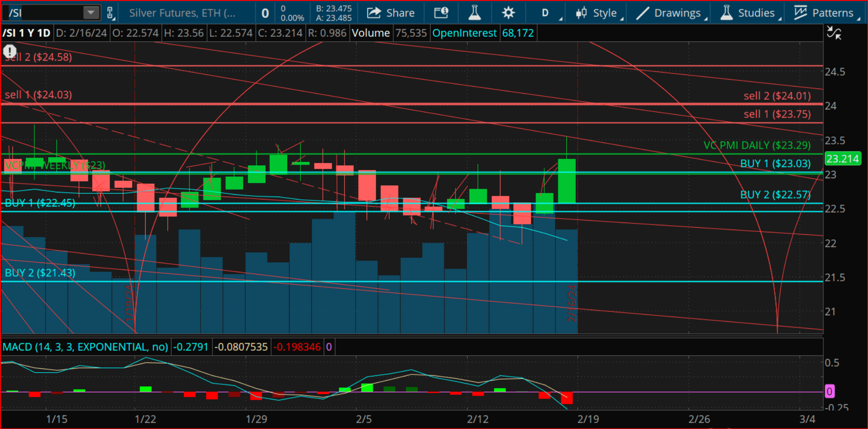Click the MACD (14, 3, 3, EXPONENTIAL, no) label
868x429 pixels.
click(x=85, y=347)
